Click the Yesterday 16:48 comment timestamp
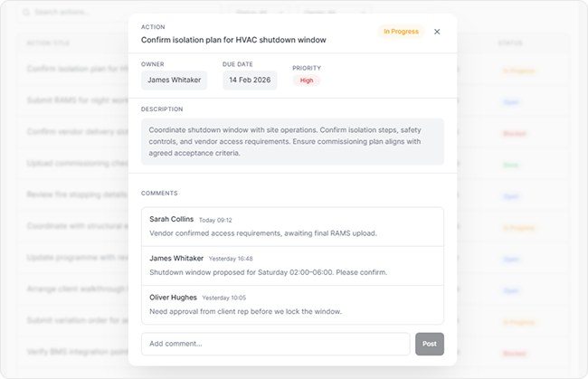The width and height of the screenshot is (588, 379). (231, 259)
